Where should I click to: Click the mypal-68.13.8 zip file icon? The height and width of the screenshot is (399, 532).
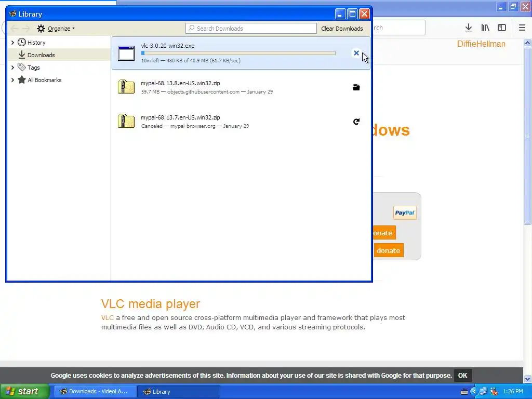(x=126, y=87)
